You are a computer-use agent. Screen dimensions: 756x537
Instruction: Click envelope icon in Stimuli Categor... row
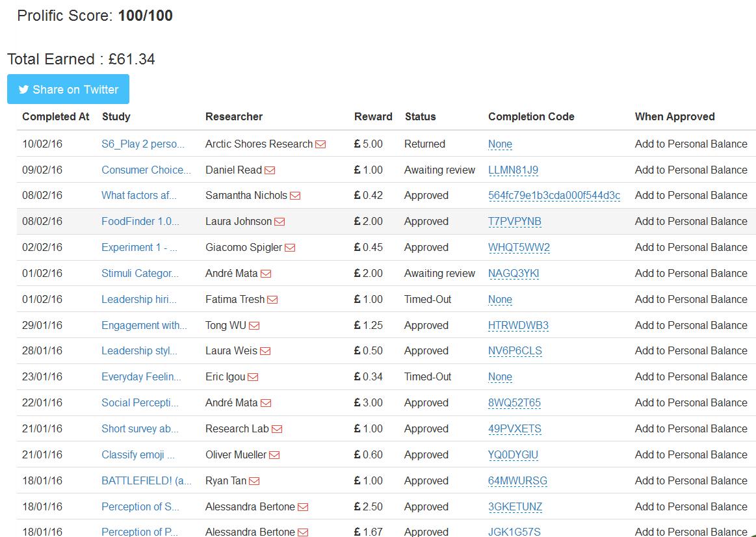pos(266,274)
